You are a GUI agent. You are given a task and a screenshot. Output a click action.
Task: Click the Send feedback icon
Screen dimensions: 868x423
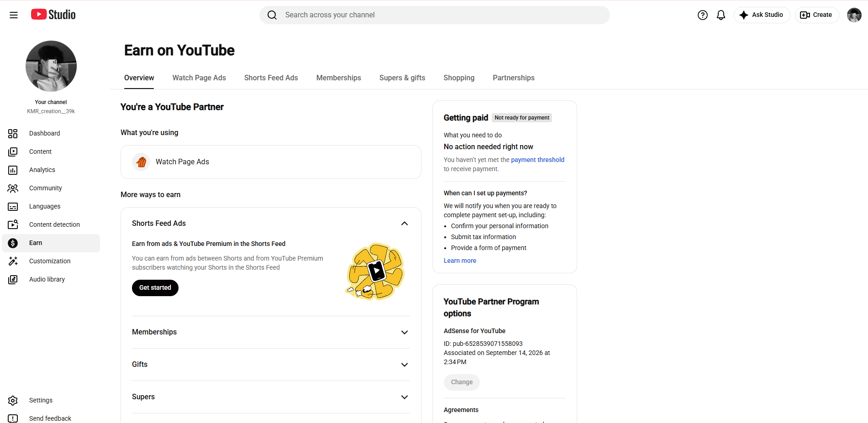[13, 418]
